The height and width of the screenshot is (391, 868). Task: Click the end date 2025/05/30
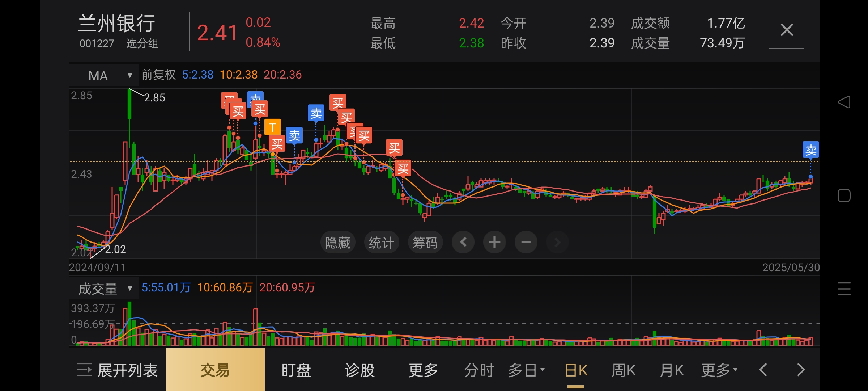[791, 268]
